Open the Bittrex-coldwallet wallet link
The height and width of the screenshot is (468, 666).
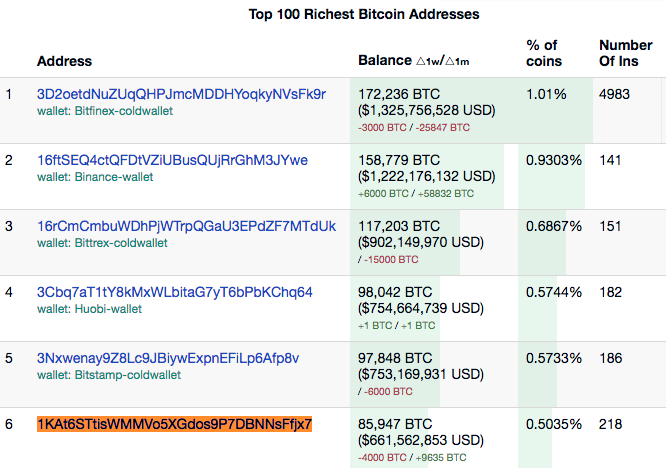pyautogui.click(x=121, y=243)
